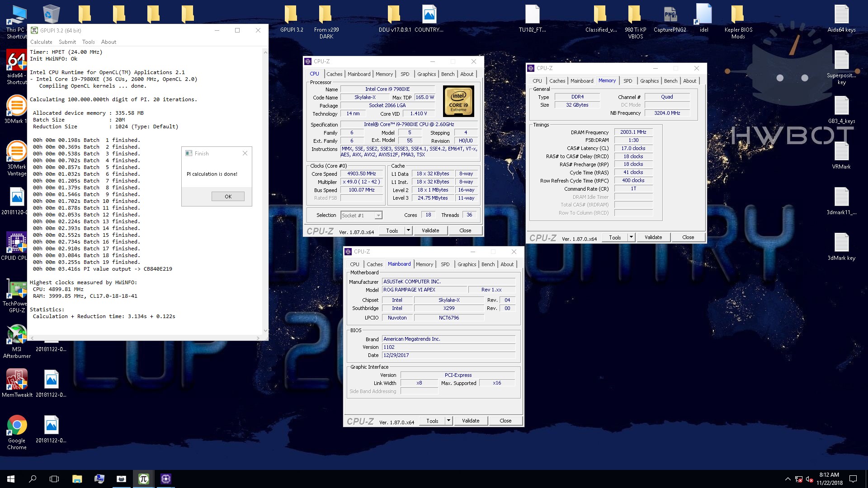The image size is (868, 488).
Task: Click the GPUPI taskbar icon
Action: pos(144,479)
